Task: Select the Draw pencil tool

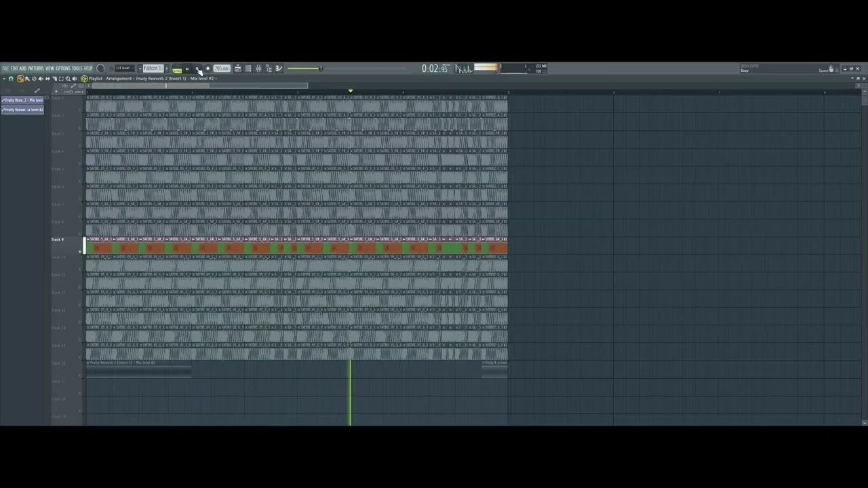Action: coord(20,79)
